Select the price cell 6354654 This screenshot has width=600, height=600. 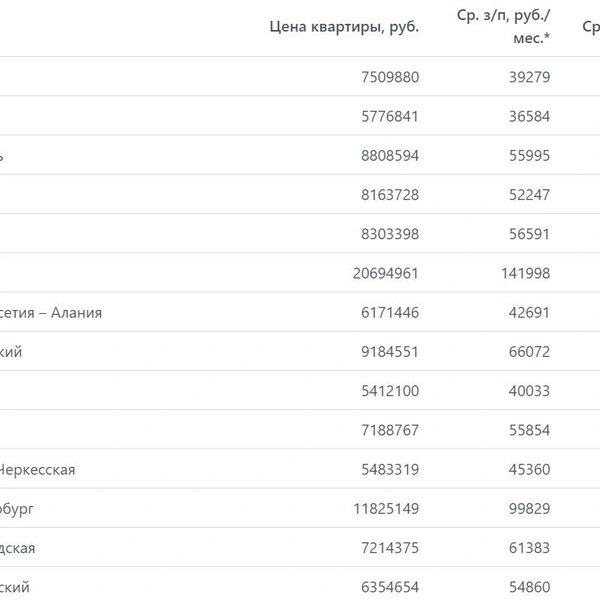(x=390, y=587)
